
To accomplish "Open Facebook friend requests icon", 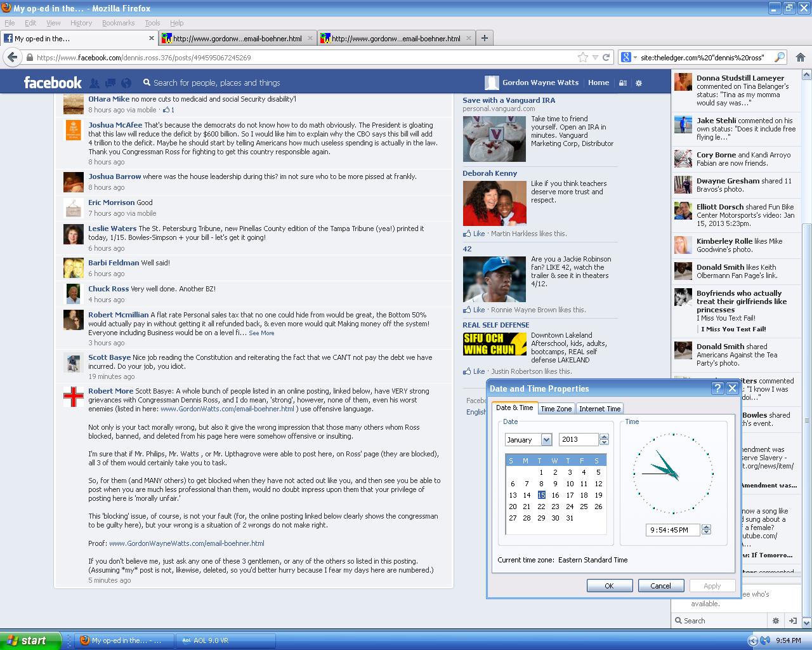I will [x=95, y=83].
